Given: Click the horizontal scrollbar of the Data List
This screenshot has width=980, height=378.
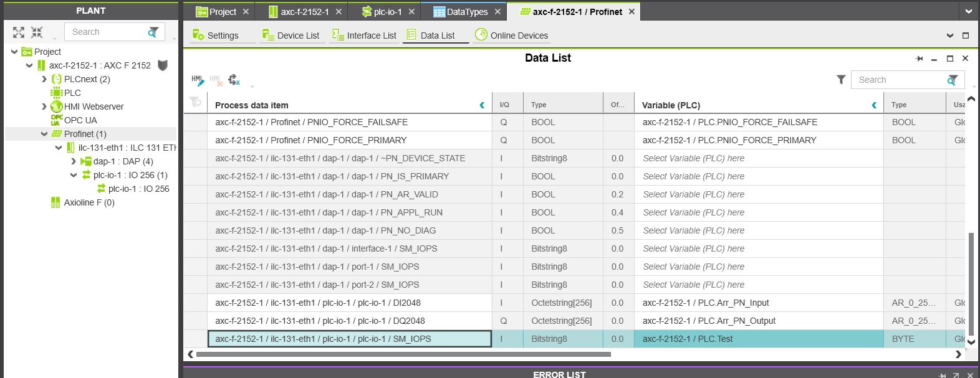Looking at the screenshot, I should (403, 354).
